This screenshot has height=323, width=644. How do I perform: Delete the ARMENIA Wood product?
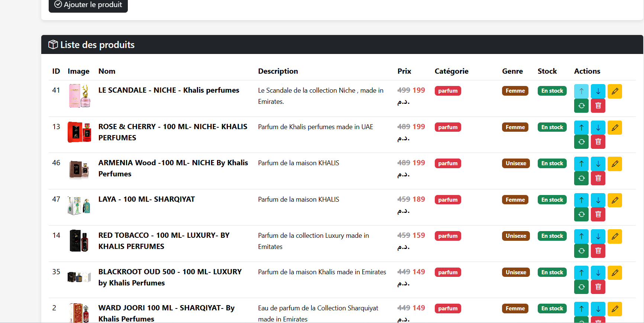598,178
